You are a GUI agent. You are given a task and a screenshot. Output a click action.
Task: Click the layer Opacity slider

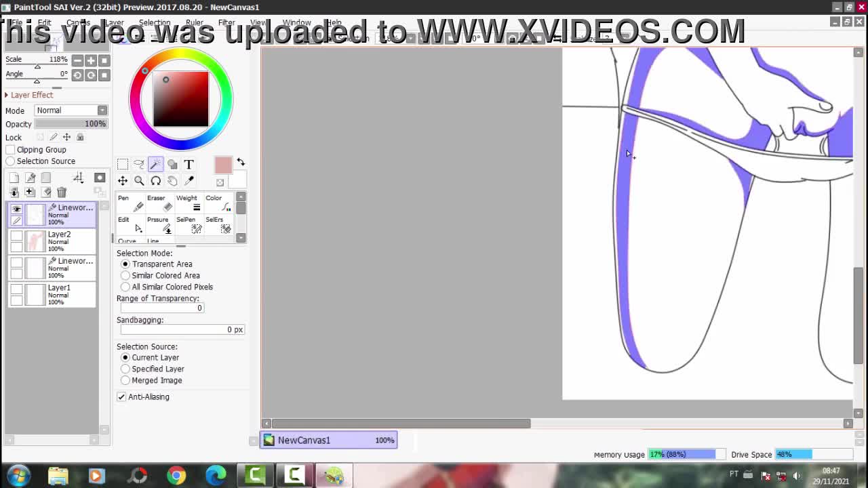[x=71, y=124]
